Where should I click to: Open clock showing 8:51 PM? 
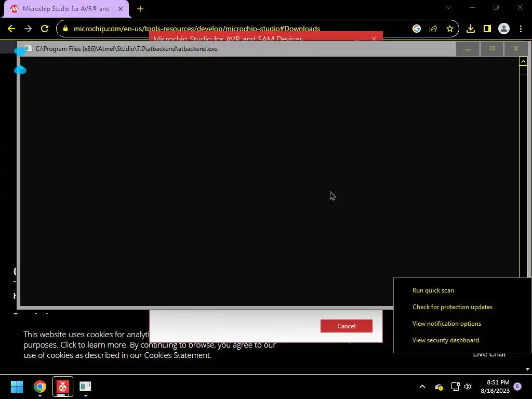(495, 387)
